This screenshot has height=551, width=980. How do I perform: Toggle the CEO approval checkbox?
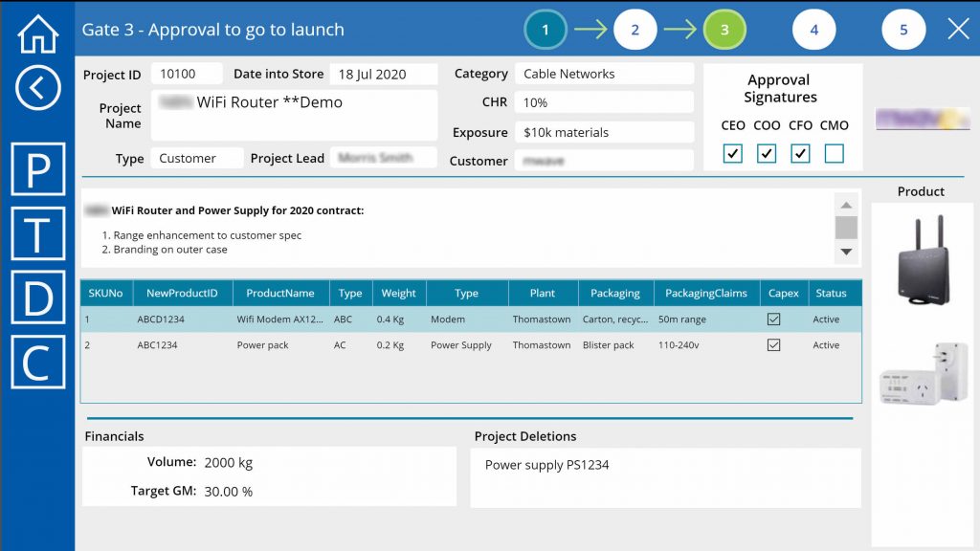tap(732, 153)
